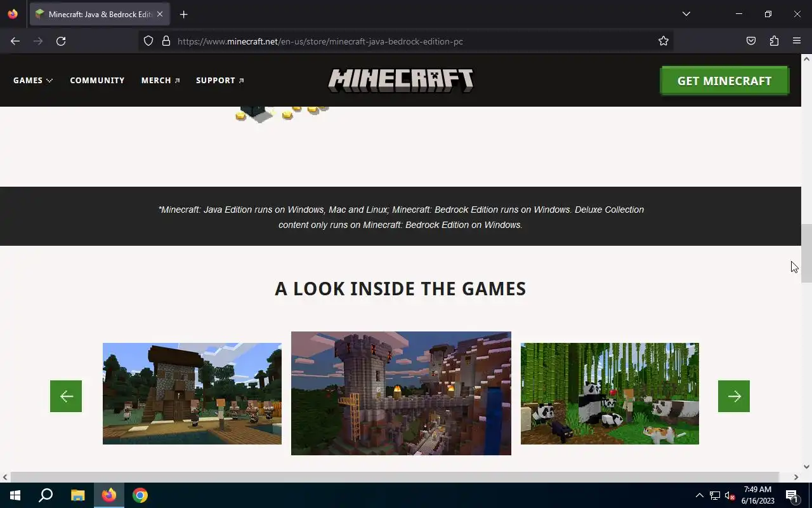Click the Firefox icon beside the tabs
Viewport: 812px width, 508px height.
click(x=13, y=14)
